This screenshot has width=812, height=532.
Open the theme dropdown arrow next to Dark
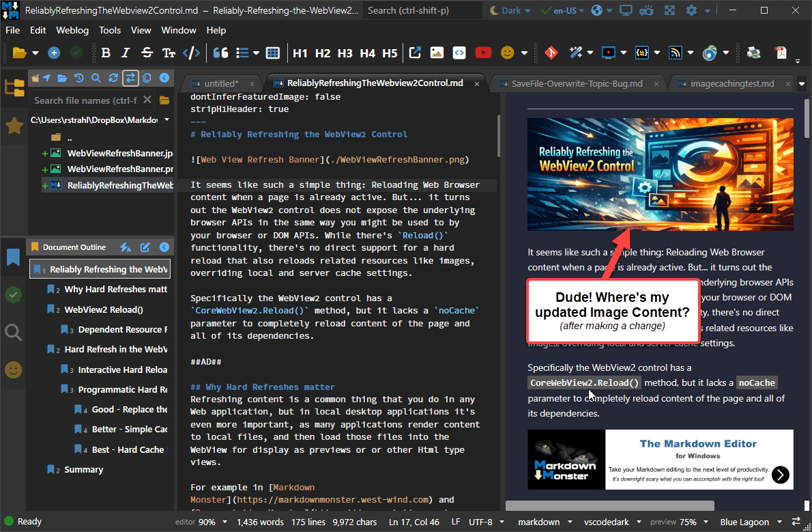527,11
